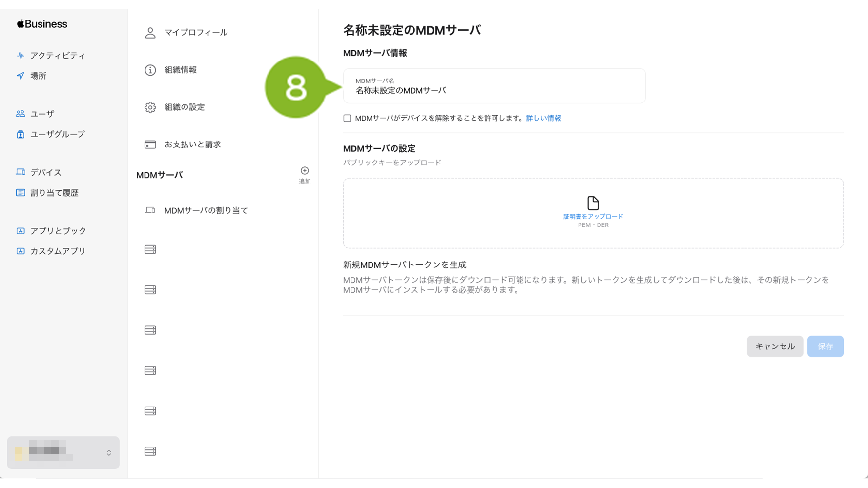
Task: Click the 証明書をアップロード link
Action: click(593, 216)
